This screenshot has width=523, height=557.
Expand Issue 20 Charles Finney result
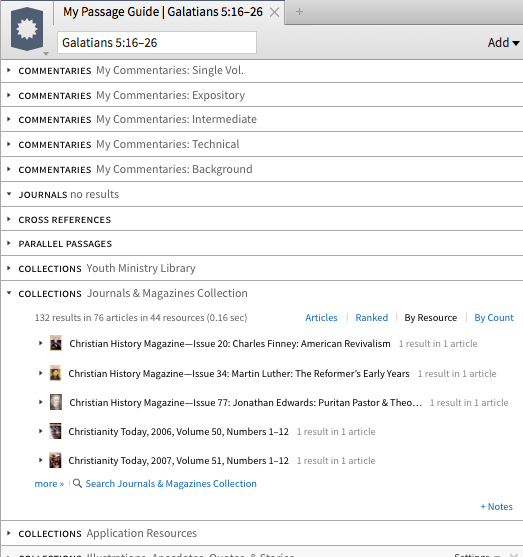click(41, 344)
